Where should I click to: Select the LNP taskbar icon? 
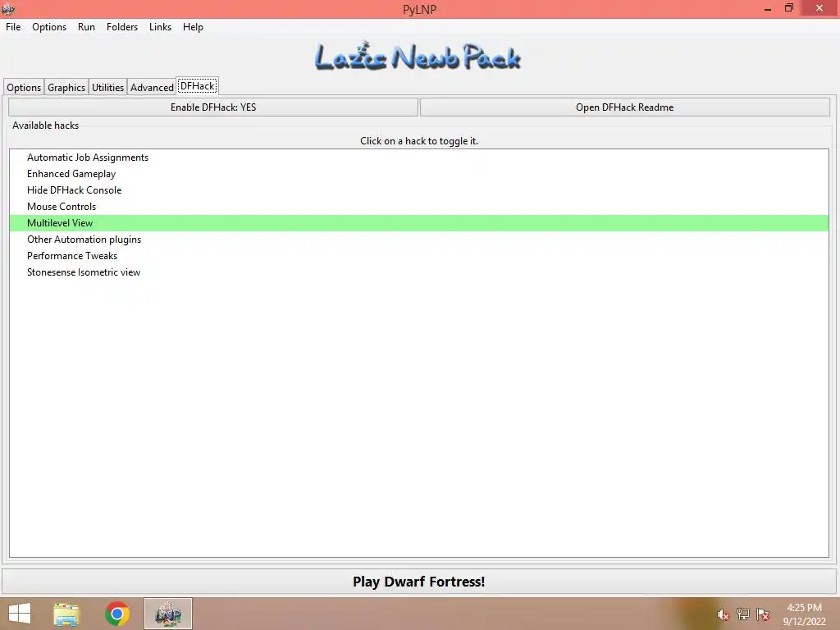(167, 614)
